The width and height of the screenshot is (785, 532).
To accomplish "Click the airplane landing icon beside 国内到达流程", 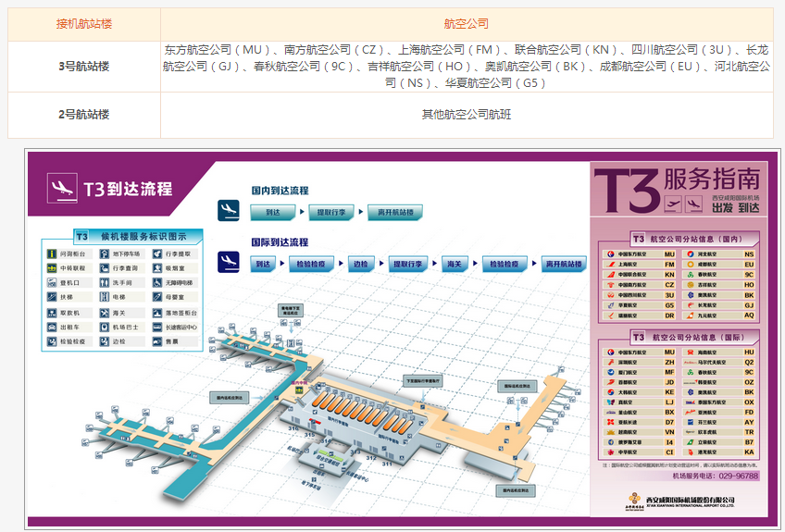I will [229, 210].
